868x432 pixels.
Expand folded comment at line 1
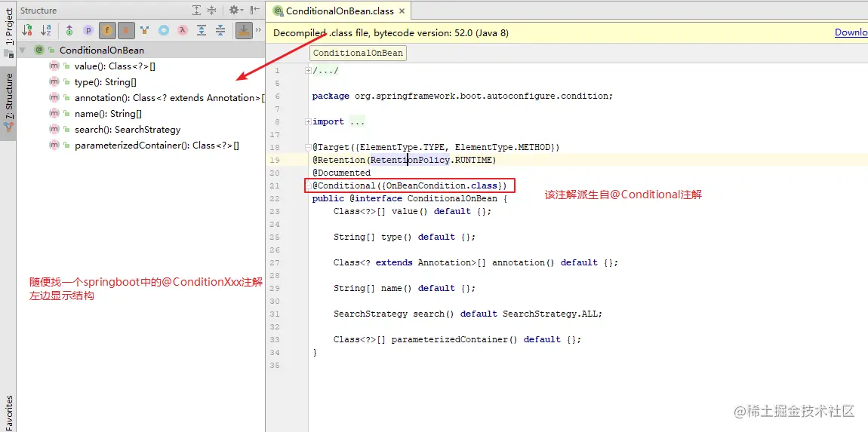[309, 70]
